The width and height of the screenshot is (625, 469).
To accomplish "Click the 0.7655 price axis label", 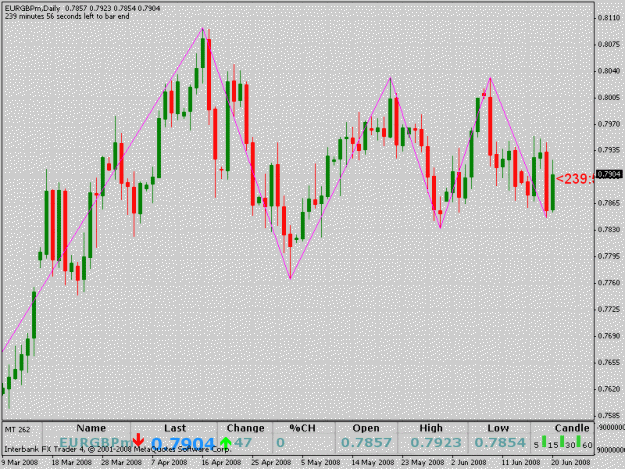I will pos(609,363).
